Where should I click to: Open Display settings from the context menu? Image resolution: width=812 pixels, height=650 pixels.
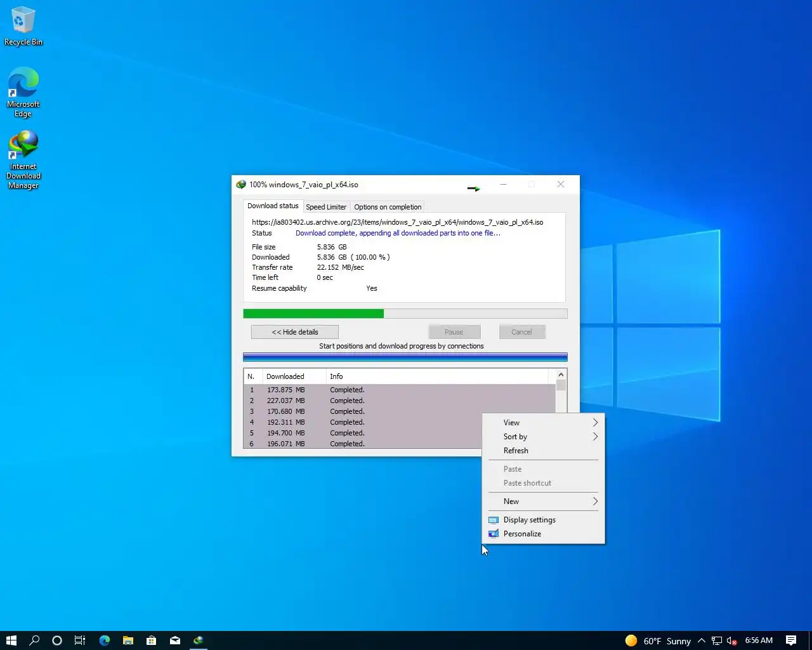click(x=544, y=520)
